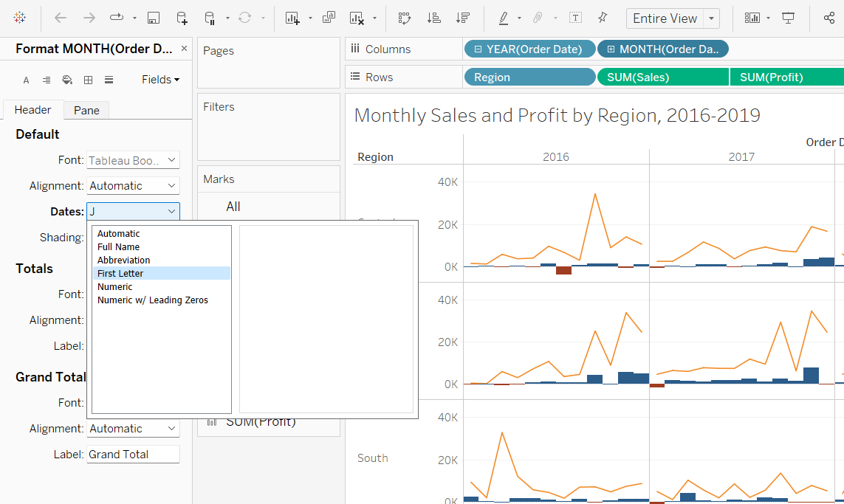Open Format Borders grid icon
The image size is (844, 504).
coord(88,80)
